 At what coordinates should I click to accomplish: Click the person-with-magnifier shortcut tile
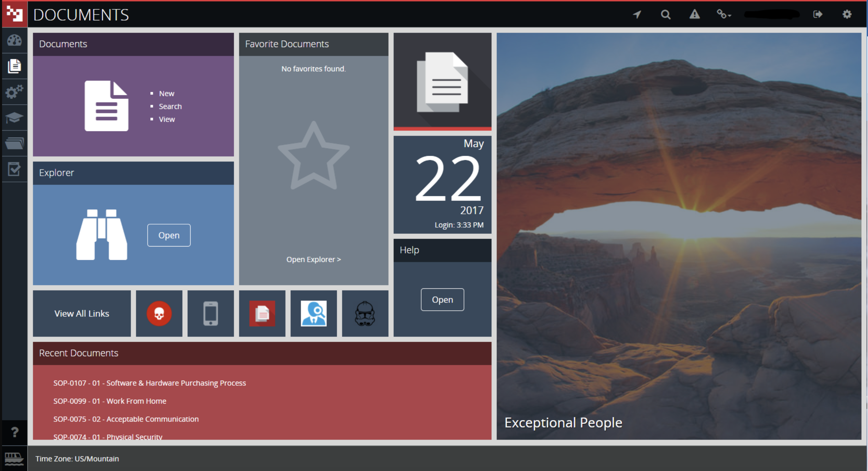pos(313,313)
